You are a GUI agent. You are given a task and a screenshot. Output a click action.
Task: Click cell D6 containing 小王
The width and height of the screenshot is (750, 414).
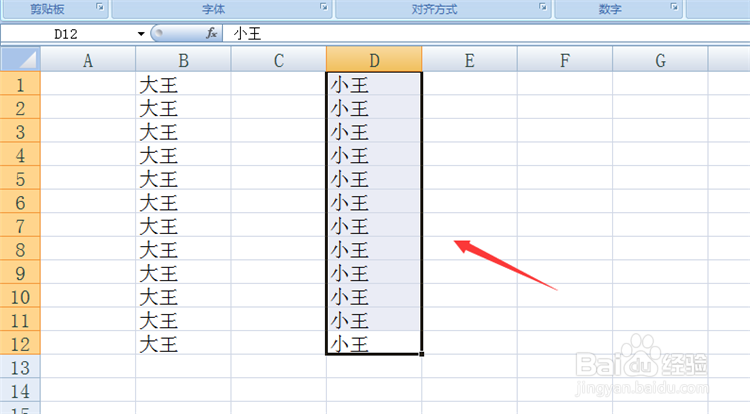tap(374, 202)
